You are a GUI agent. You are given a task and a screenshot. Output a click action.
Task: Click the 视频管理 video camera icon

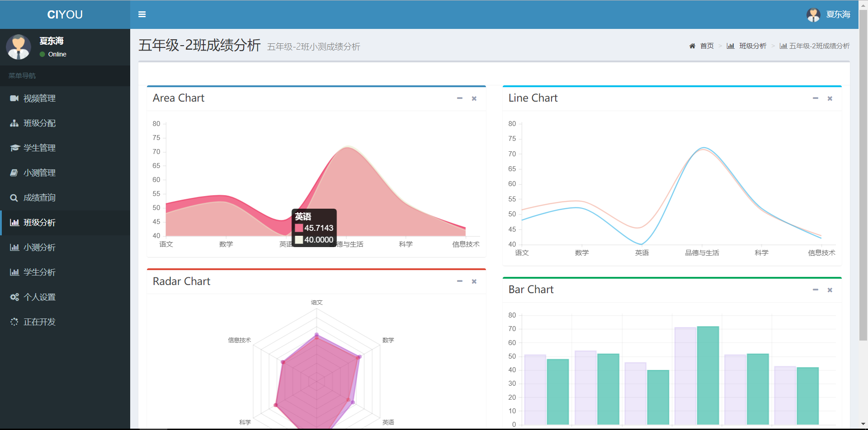pyautogui.click(x=14, y=98)
